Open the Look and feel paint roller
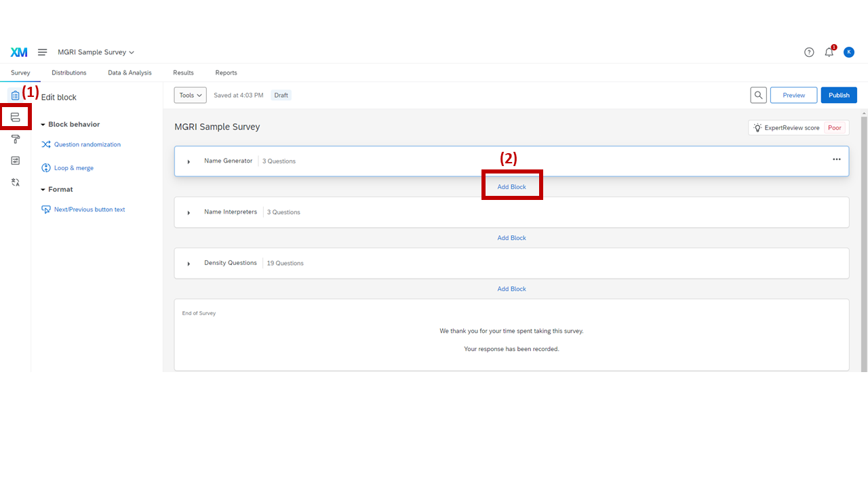Screen dimensions: 868x488 pyautogui.click(x=15, y=139)
